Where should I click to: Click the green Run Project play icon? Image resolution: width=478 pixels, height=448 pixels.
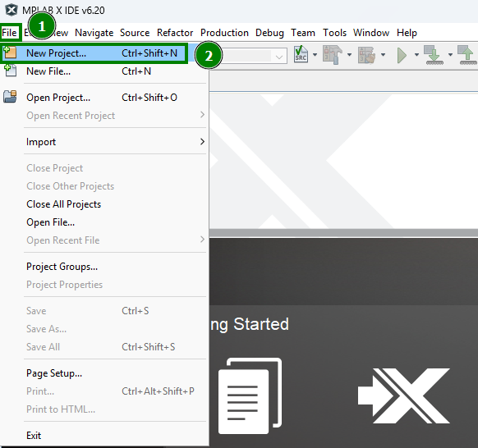click(402, 56)
